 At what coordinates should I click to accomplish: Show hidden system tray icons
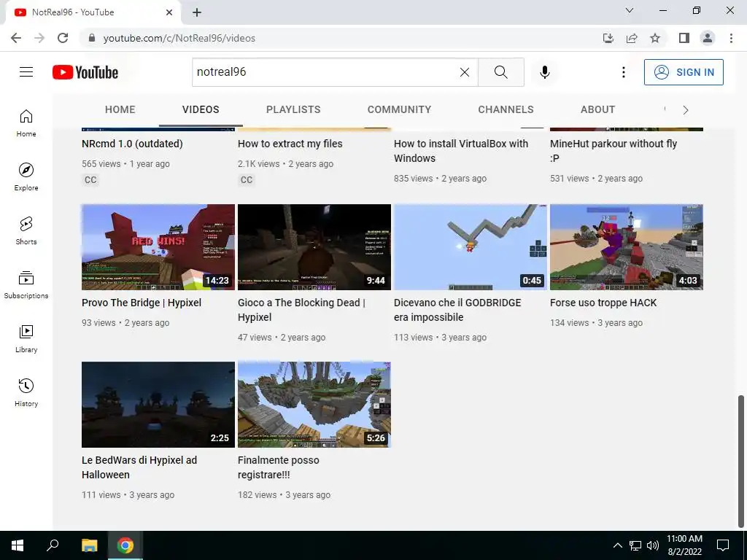pyautogui.click(x=617, y=545)
